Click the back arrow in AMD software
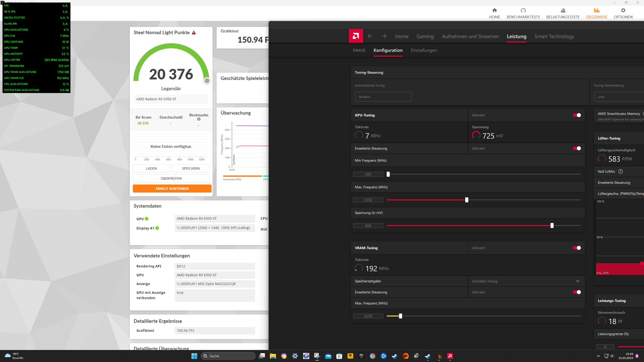The image size is (644, 362). [370, 36]
